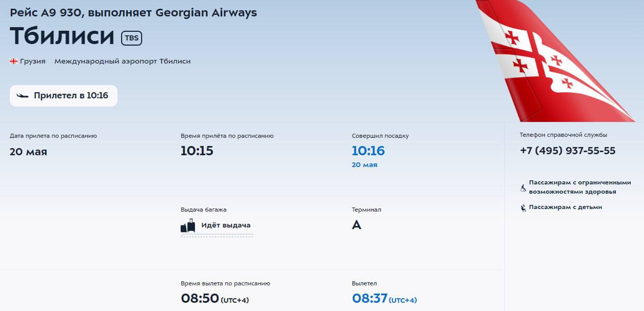Screen dimensions: 644x311
Task: Click the Идёт выдача baggage status
Action: click(x=226, y=225)
